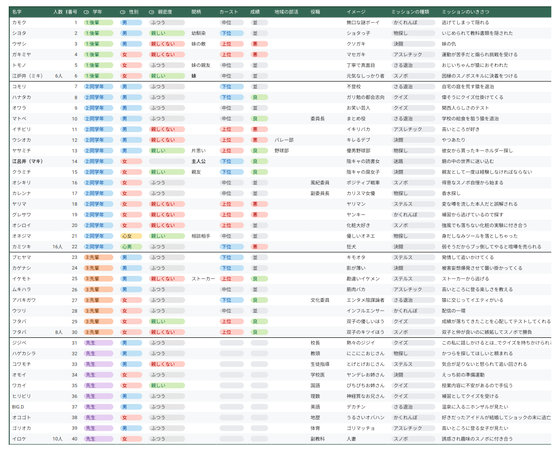Select the イメージ column header
560x454 pixels.
[x=356, y=12]
